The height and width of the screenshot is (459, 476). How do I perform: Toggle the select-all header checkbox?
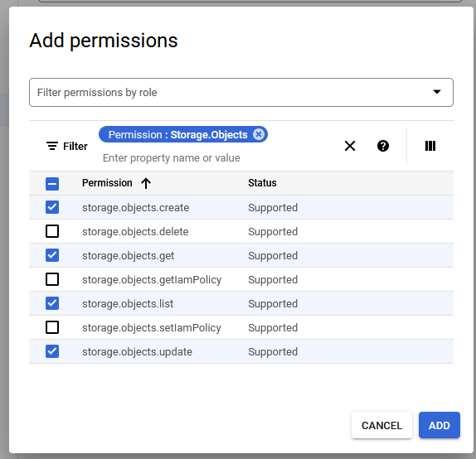[x=52, y=184]
